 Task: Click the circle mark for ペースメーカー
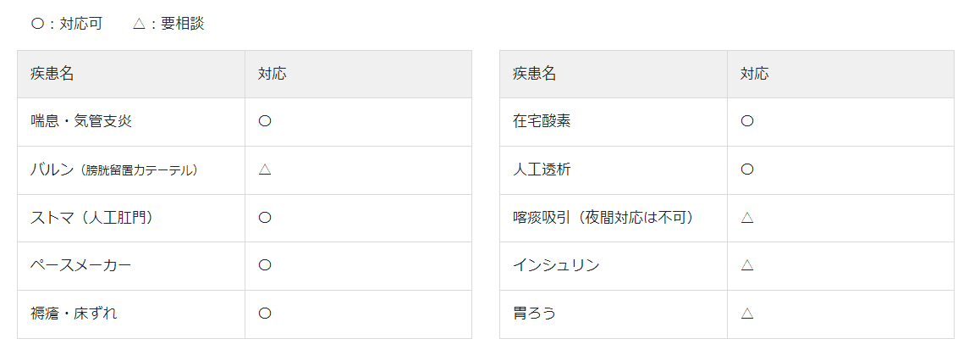coord(265,265)
